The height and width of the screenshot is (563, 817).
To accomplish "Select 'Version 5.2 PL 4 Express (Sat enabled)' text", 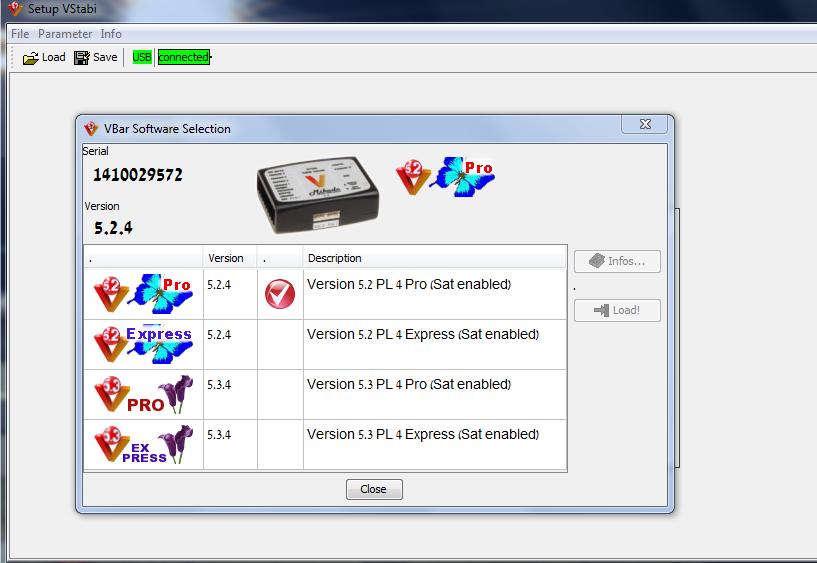I will [x=423, y=334].
